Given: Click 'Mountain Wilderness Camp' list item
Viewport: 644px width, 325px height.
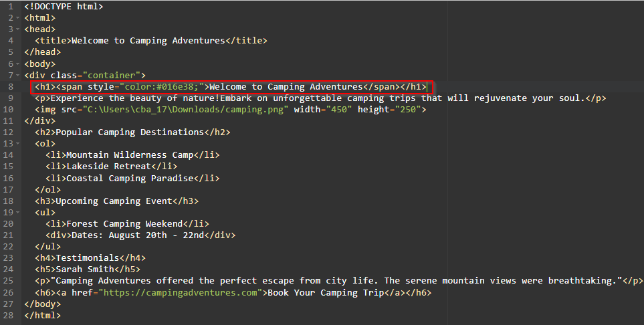Looking at the screenshot, I should tap(130, 155).
